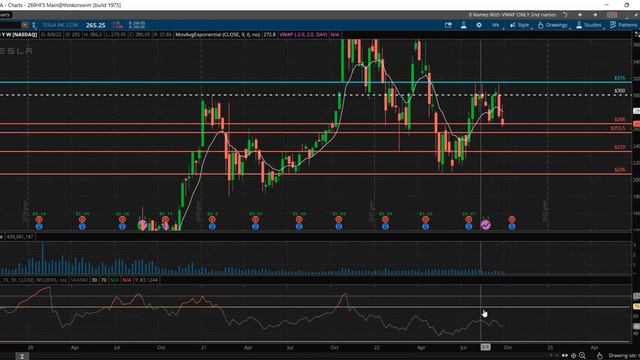
Task: Click the red earnings marker at far right
Action: click(512, 219)
